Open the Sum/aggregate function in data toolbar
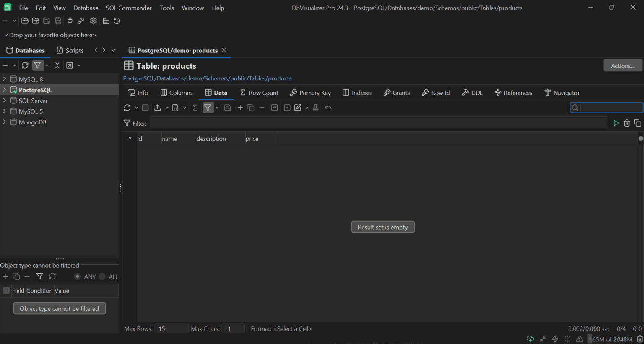Screen dimensions: 644x344 (195, 107)
